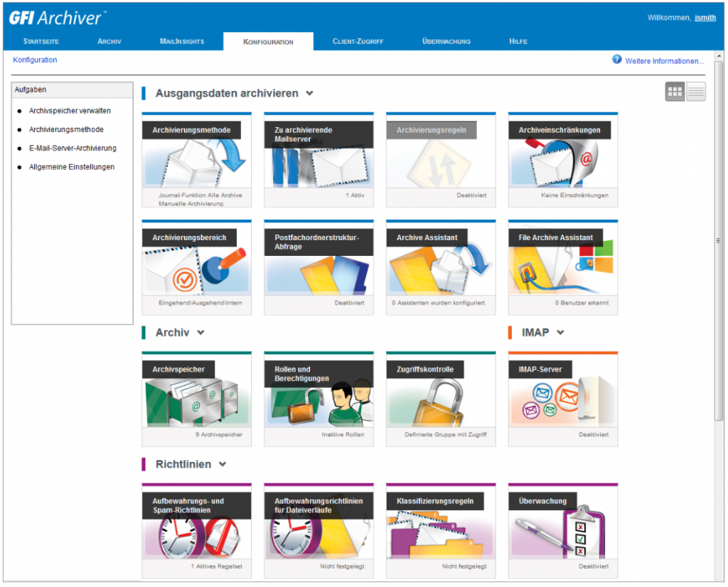728x587 pixels.
Task: Open Allgemeine Einstellungen task
Action: [x=72, y=166]
